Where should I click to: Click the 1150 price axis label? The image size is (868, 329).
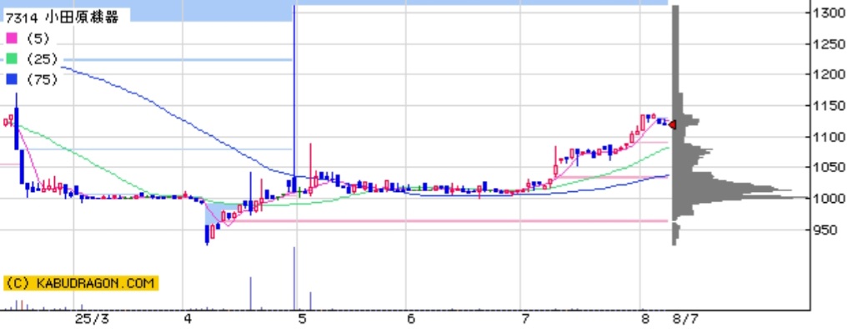830,105
